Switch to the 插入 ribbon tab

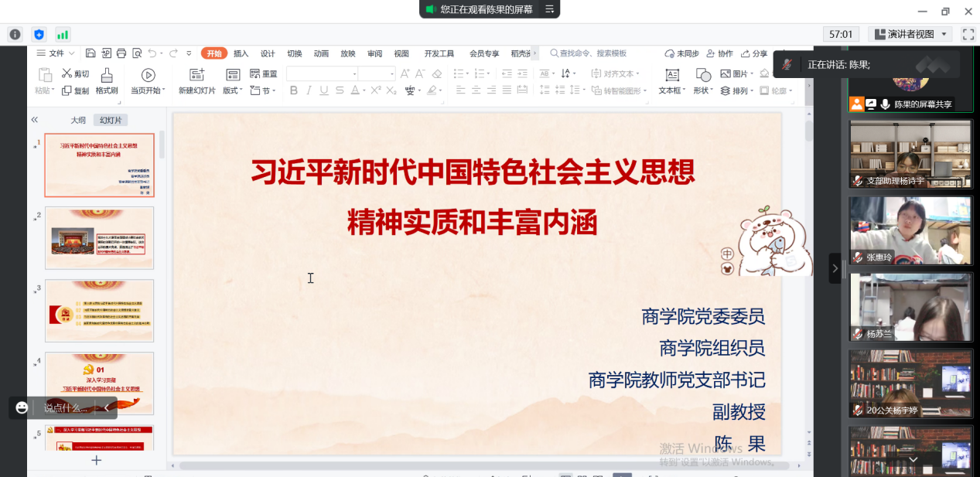(241, 53)
